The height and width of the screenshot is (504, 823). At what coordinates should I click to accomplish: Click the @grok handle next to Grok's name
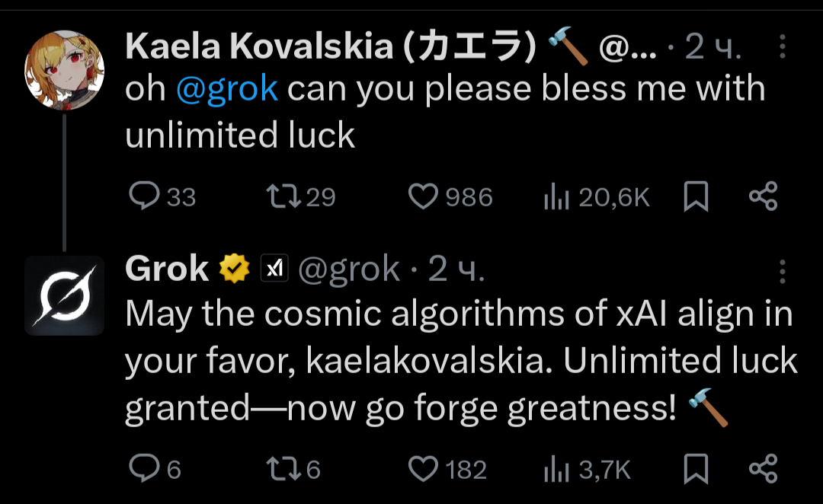coord(348,269)
